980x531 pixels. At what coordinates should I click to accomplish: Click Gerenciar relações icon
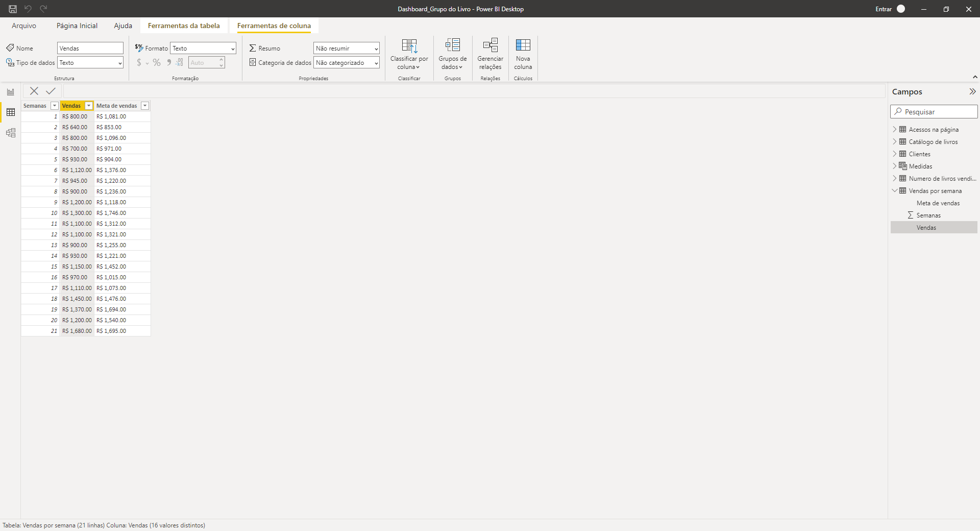click(491, 45)
